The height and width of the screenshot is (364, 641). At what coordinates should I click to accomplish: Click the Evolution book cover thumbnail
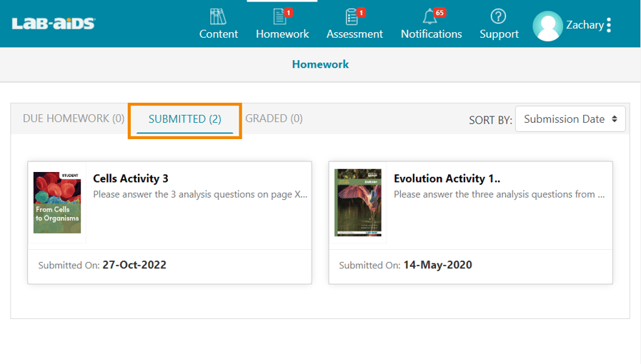(x=358, y=202)
